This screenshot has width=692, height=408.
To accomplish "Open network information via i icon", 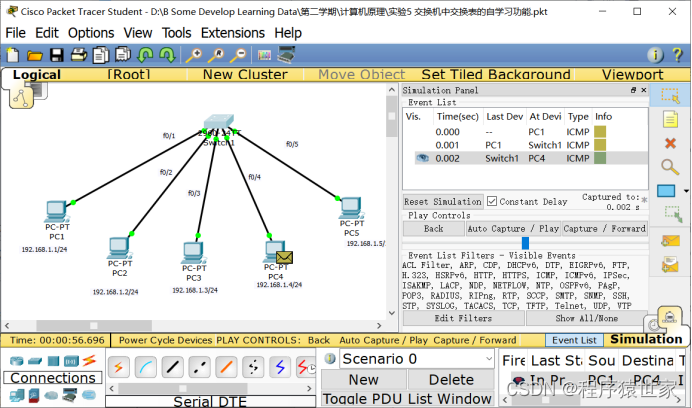I will [x=655, y=55].
